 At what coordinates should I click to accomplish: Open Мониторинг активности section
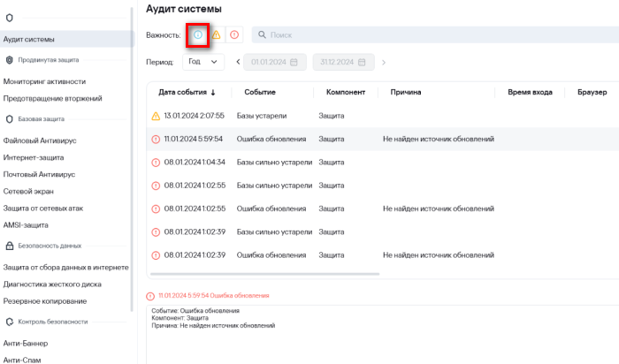(44, 81)
